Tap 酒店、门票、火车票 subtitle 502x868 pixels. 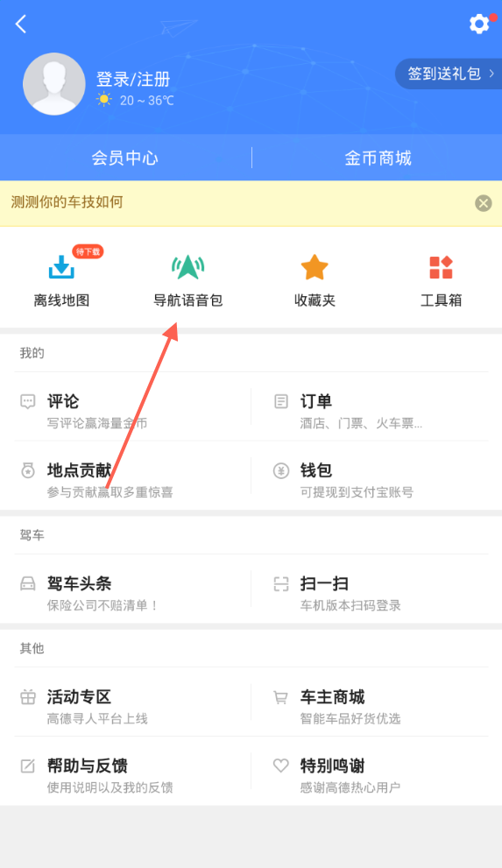pos(361,423)
